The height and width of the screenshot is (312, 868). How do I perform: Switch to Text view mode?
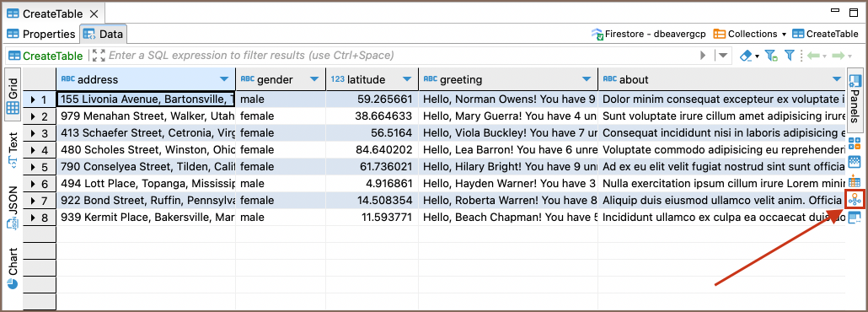(x=13, y=149)
